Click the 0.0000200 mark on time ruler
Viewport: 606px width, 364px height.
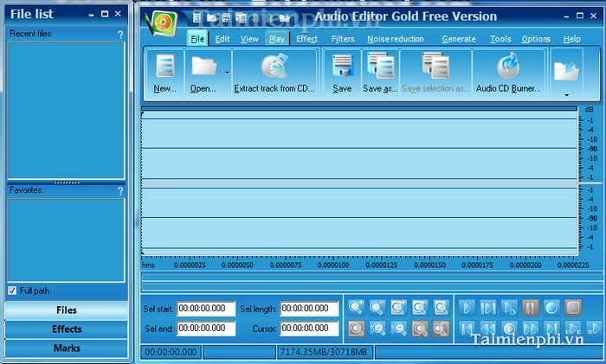(x=525, y=265)
